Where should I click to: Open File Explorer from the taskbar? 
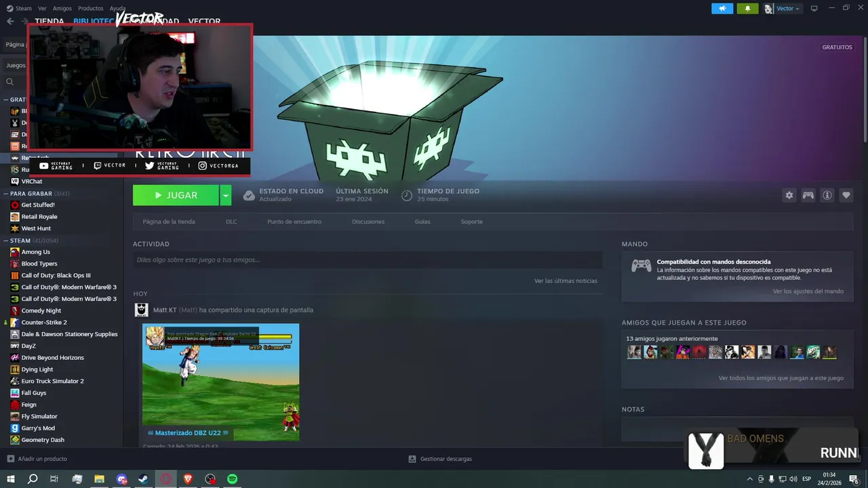(99, 479)
